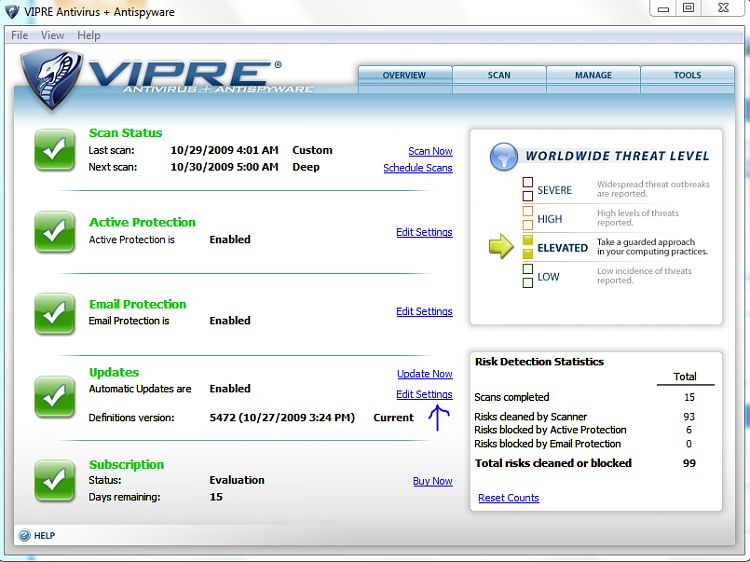Click the Days remaining label

pyautogui.click(x=124, y=497)
